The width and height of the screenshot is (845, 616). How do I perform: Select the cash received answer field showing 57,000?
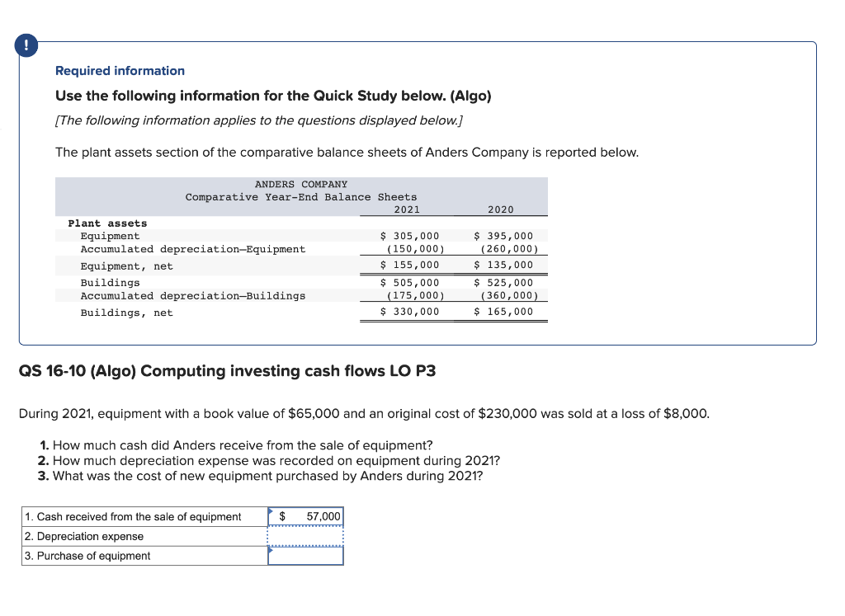[x=305, y=516]
